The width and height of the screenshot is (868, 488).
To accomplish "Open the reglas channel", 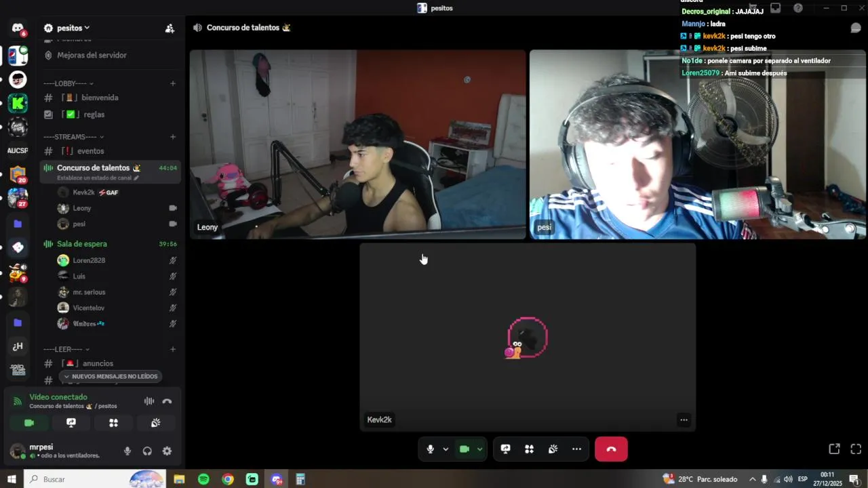I will [110, 115].
